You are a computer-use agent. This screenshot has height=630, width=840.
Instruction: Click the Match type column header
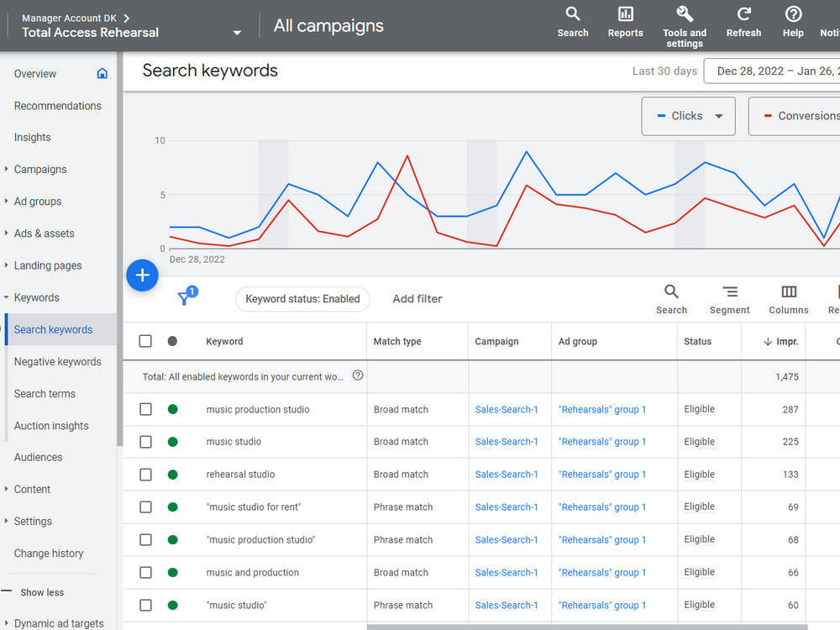click(397, 342)
